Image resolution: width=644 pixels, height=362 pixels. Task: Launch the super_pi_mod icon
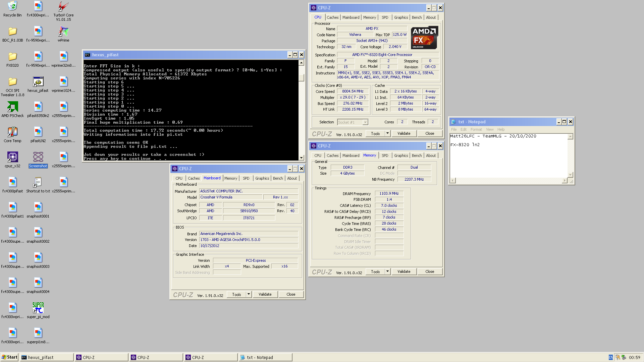tap(38, 311)
